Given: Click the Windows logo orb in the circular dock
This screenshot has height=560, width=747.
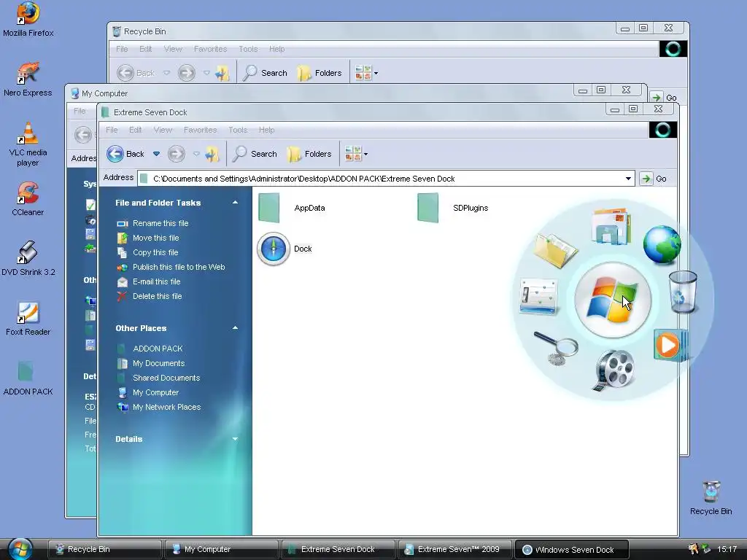Looking at the screenshot, I should (x=613, y=300).
